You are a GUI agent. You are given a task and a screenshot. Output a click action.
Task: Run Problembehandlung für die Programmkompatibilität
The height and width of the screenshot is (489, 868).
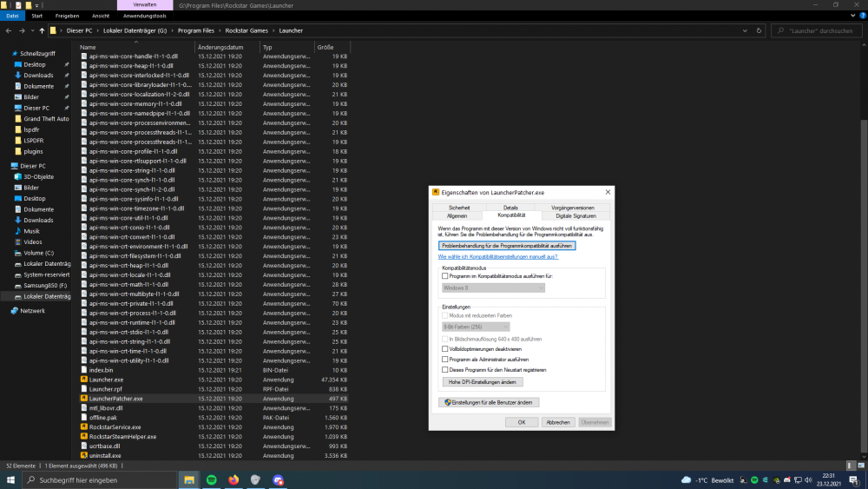(x=507, y=245)
